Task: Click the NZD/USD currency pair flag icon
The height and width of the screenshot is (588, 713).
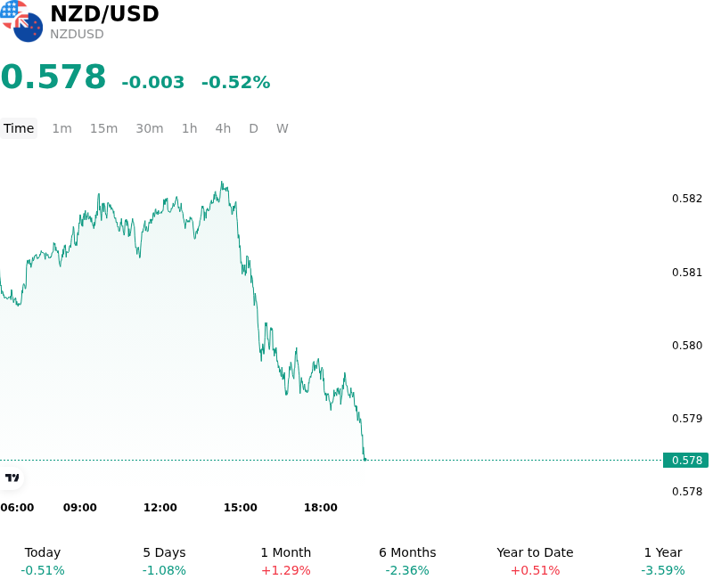Action: (x=21, y=20)
